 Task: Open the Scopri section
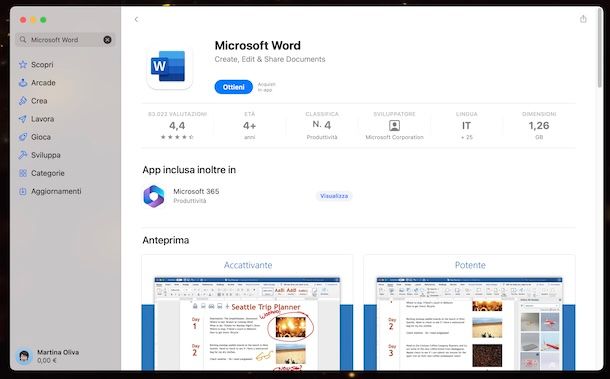coord(42,65)
